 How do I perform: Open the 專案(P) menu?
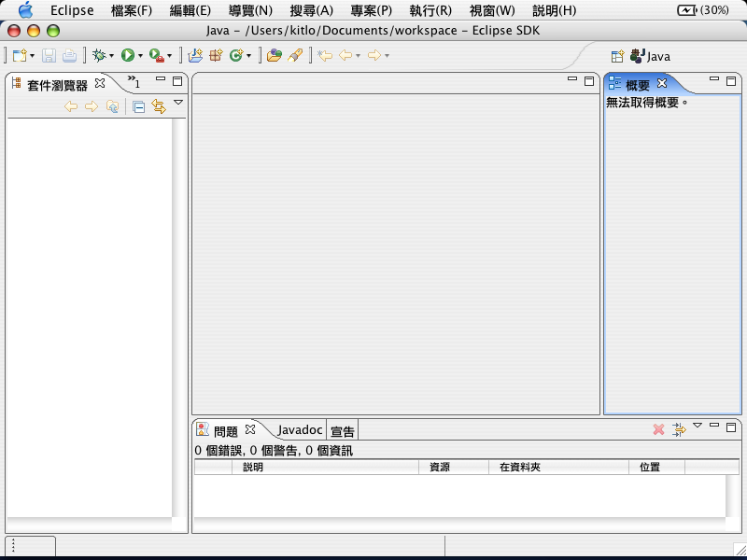click(x=371, y=10)
